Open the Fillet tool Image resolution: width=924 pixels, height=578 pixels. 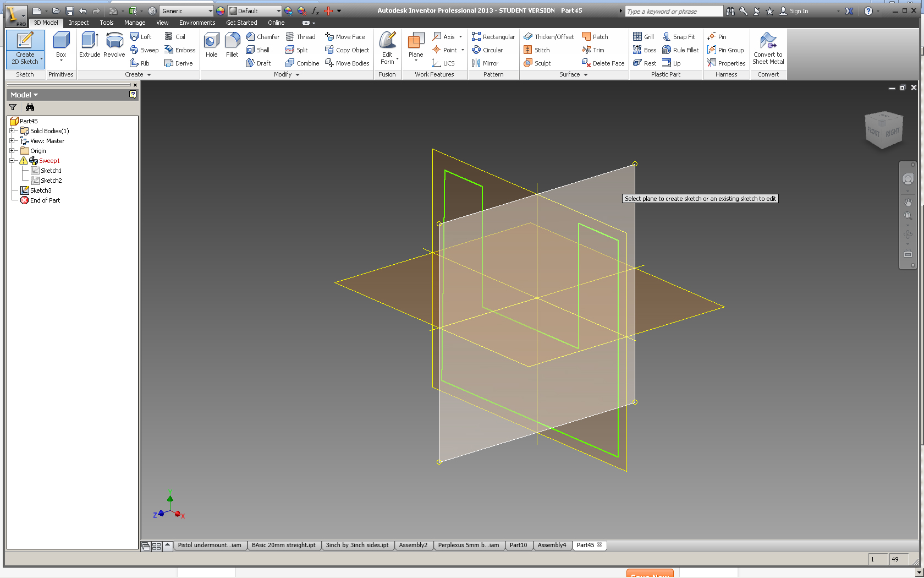coord(232,45)
